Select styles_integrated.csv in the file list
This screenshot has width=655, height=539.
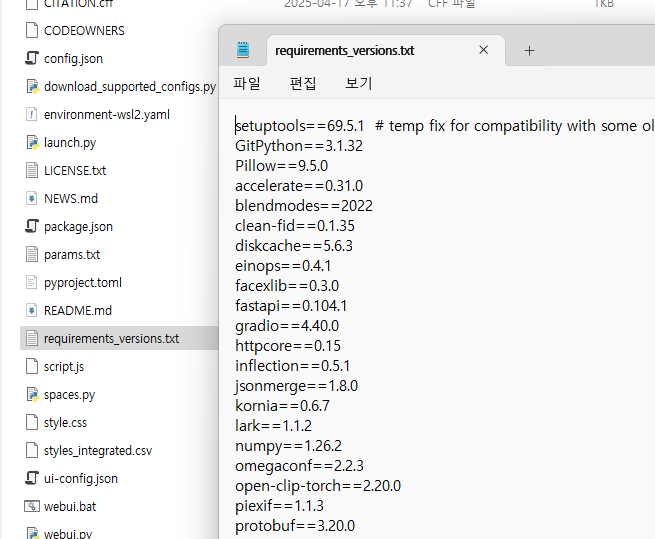[98, 451]
